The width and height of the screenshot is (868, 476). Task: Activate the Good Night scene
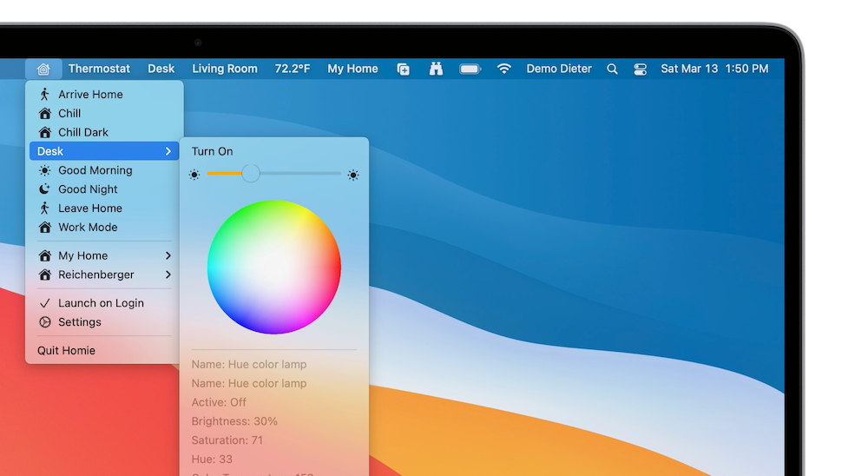click(88, 189)
